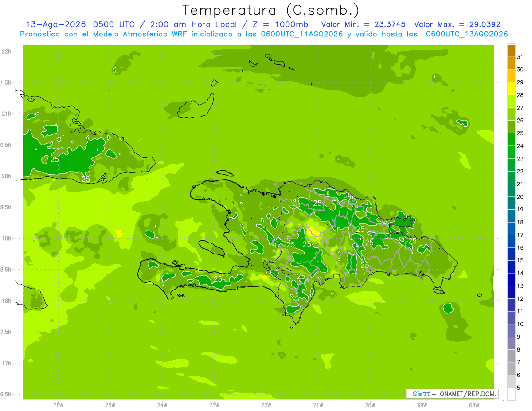Screen dimensions: 532x411
Task: Click the '9.5N' latitude axis label
Action: 6,207
